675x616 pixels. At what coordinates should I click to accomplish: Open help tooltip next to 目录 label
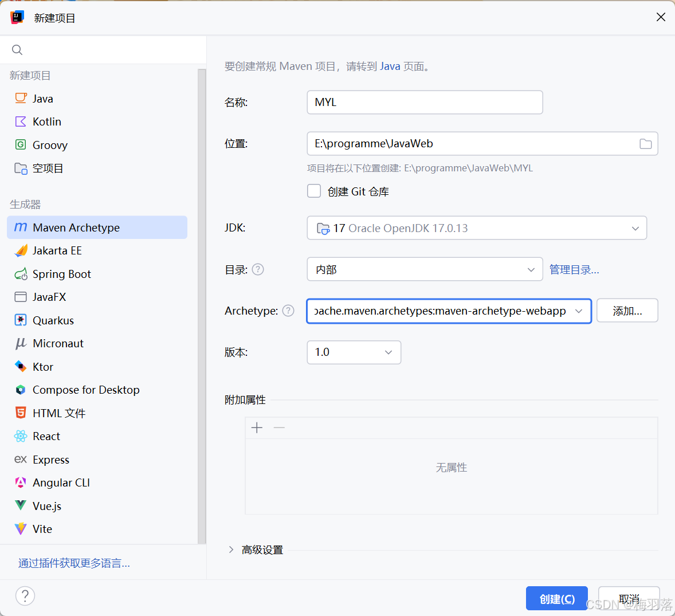tap(258, 269)
